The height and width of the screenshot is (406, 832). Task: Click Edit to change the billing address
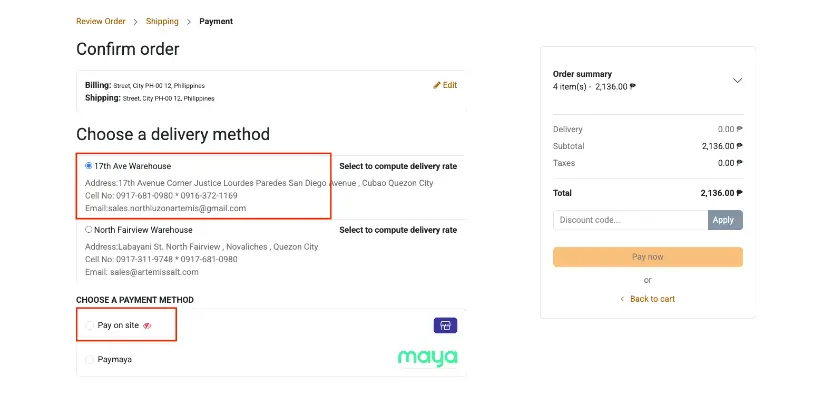450,85
